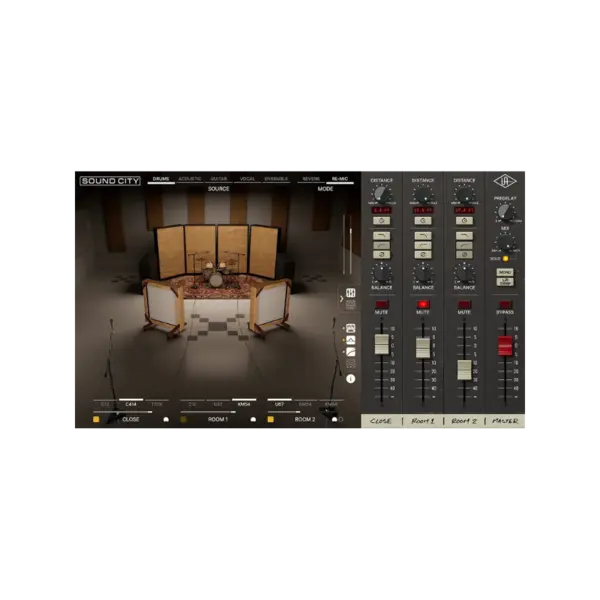This screenshot has height=600, width=600.
Task: Toggle the Room 1 channel low-cut filter button
Action: [423, 245]
